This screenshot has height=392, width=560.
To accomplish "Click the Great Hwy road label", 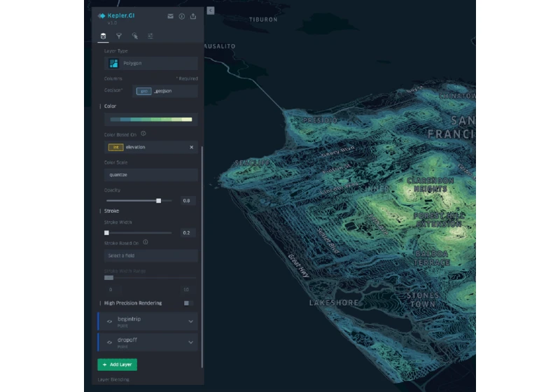I will (x=299, y=266).
